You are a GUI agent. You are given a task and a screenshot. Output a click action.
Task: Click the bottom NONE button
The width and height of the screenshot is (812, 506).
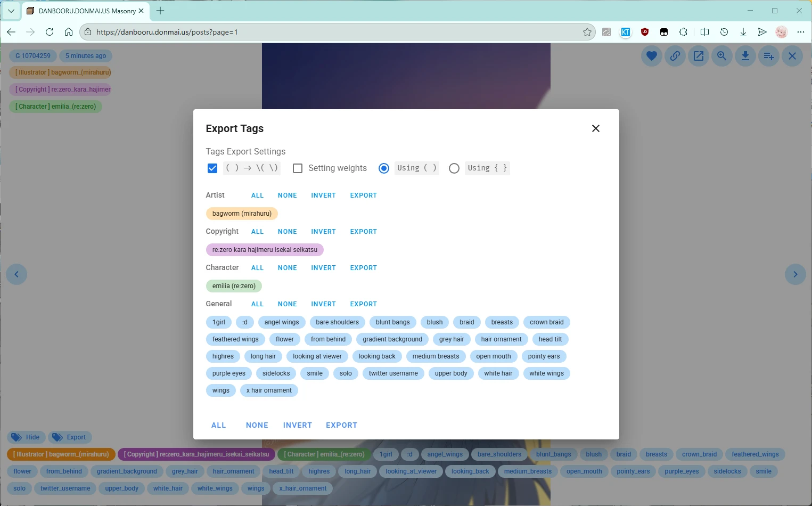[x=257, y=425]
